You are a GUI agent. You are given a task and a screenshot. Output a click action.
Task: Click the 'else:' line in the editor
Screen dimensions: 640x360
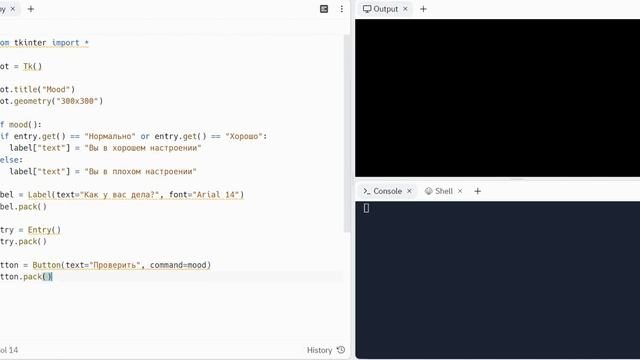point(11,160)
